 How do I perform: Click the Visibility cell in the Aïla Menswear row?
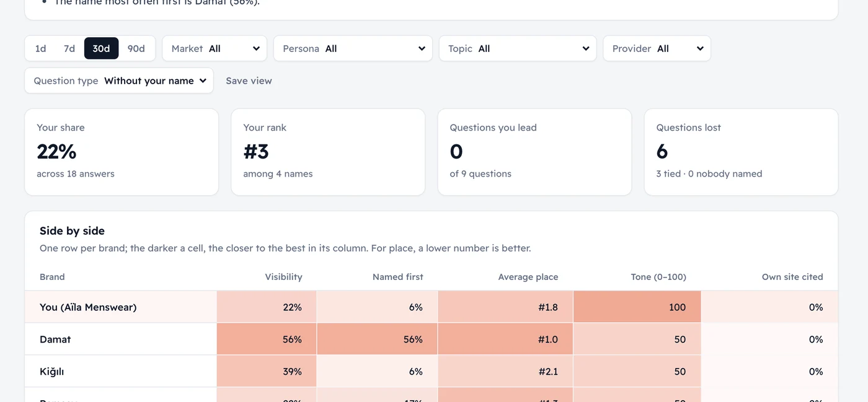click(267, 307)
